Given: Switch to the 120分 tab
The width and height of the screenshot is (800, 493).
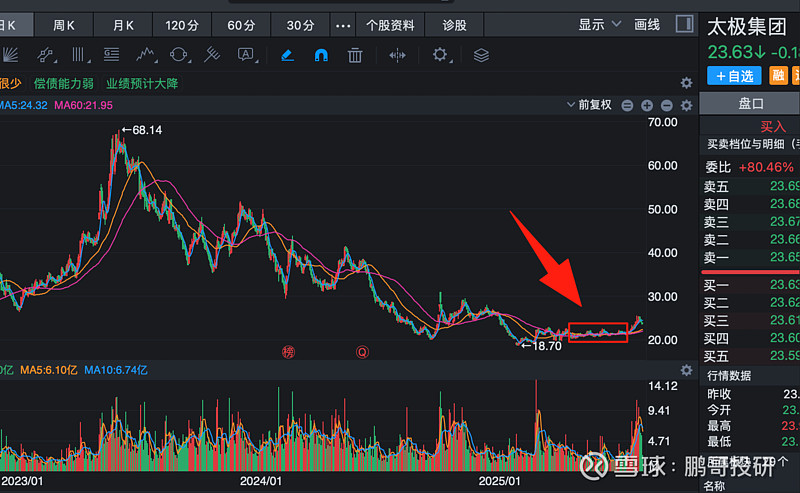Looking at the screenshot, I should tap(182, 25).
